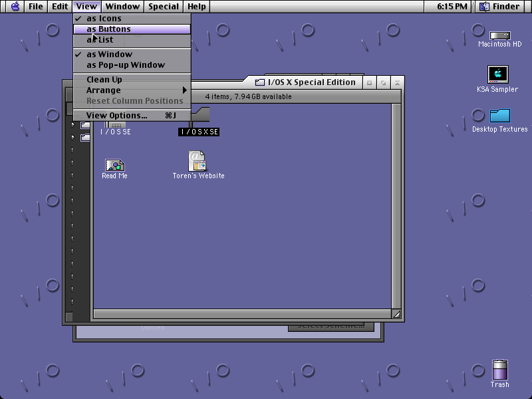Click the Finder application menu icon
The image size is (532, 399).
[x=484, y=7]
